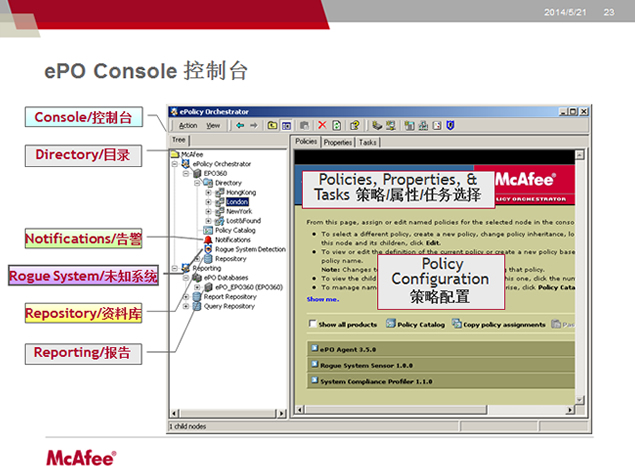The width and height of the screenshot is (635, 466).
Task: Expand the HongKong directory node
Action: point(209,192)
